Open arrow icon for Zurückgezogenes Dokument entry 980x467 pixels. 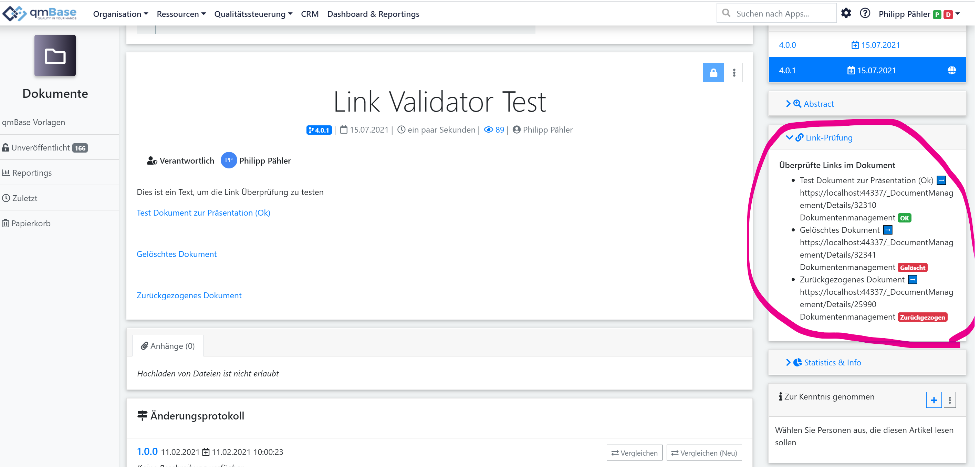pos(912,280)
